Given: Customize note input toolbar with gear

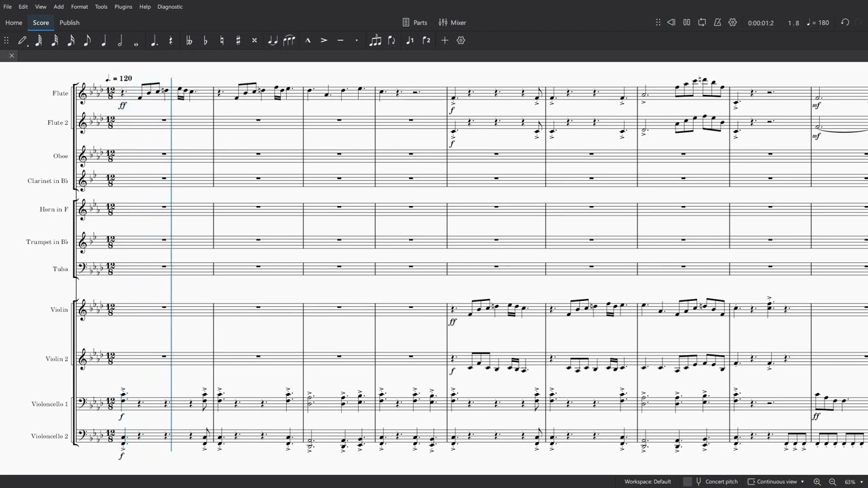Looking at the screenshot, I should (x=461, y=41).
